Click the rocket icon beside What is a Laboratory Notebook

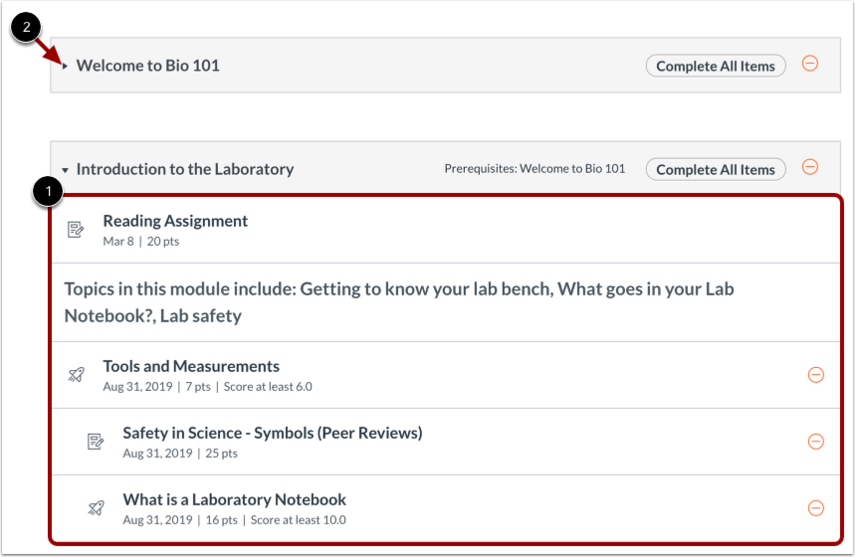[96, 508]
